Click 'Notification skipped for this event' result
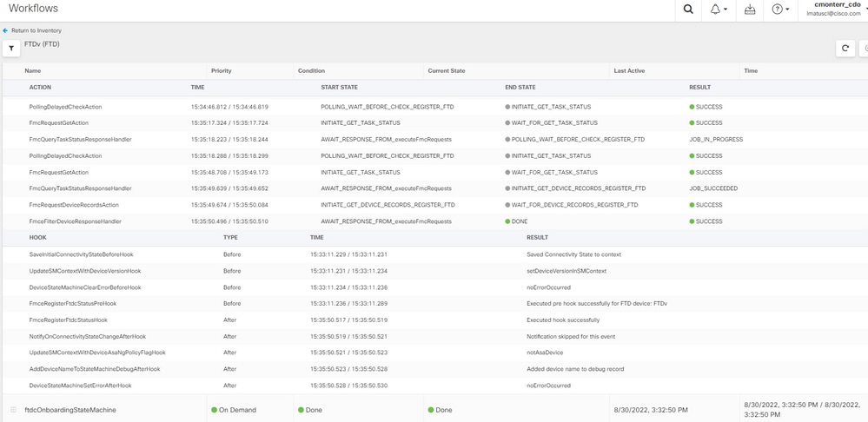 571,336
